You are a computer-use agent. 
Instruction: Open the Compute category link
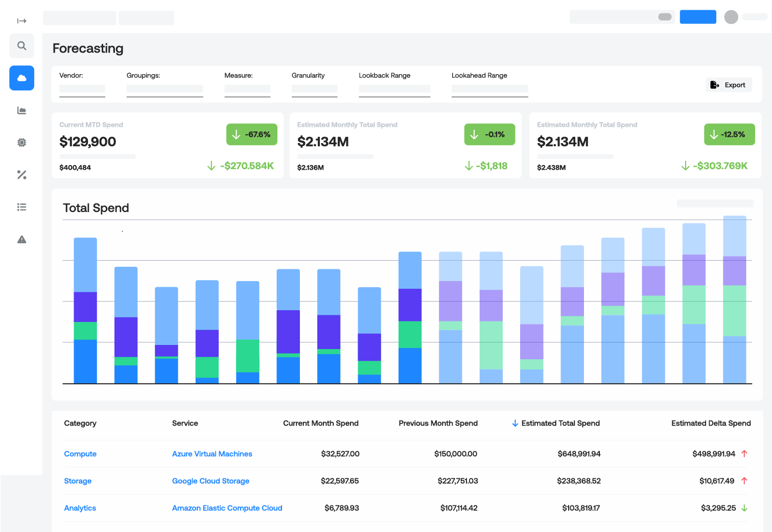click(x=80, y=454)
